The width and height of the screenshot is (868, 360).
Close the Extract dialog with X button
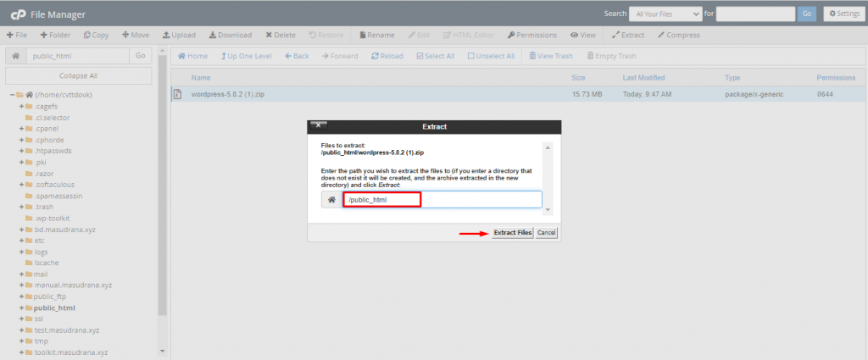[x=319, y=125]
